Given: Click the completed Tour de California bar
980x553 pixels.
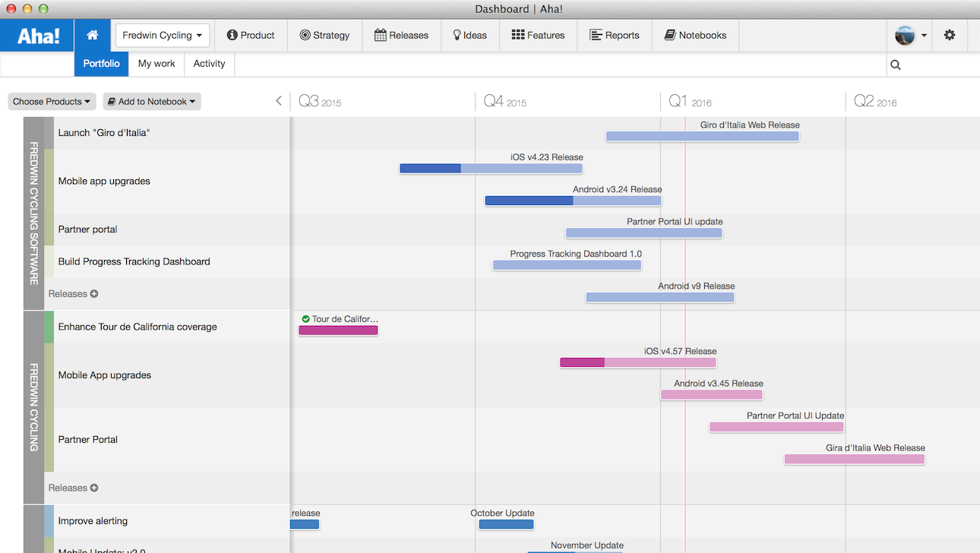Looking at the screenshot, I should click(x=338, y=330).
